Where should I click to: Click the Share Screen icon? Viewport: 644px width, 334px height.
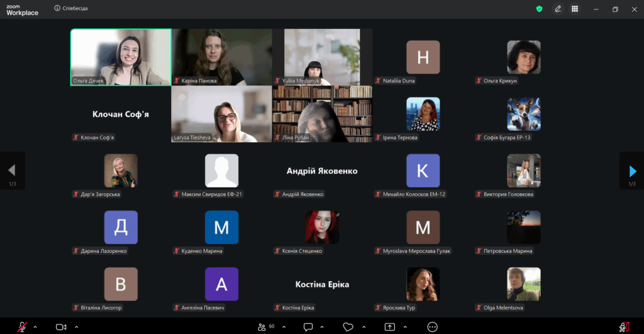tap(390, 327)
